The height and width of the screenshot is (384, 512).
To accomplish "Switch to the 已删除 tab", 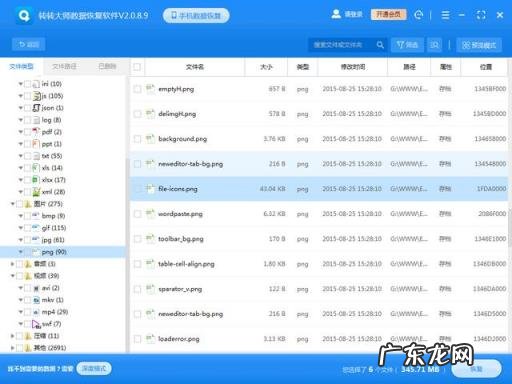I will pos(107,66).
